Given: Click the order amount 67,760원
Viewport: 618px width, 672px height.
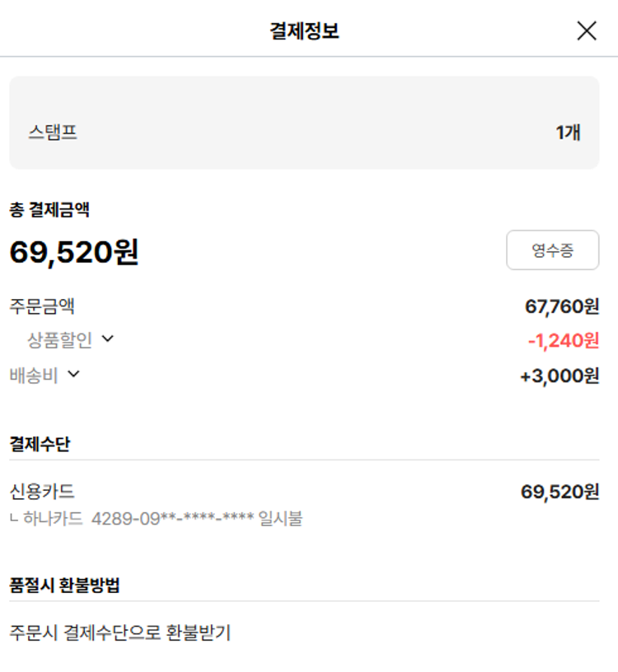Looking at the screenshot, I should click(561, 307).
